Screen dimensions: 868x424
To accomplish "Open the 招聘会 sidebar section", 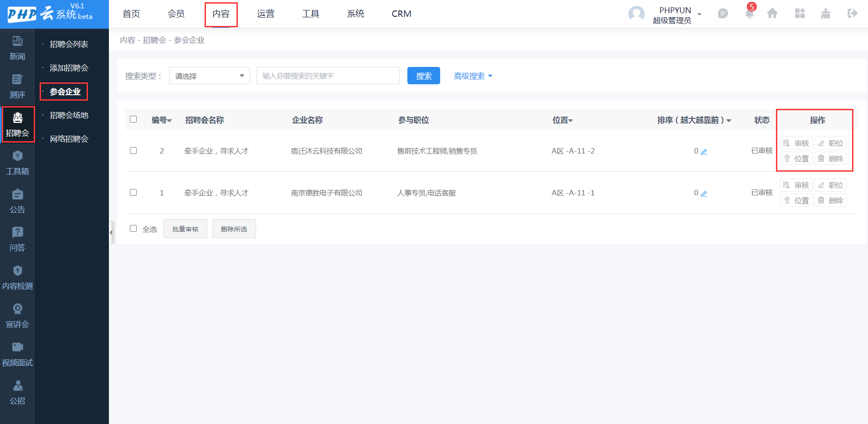I will pos(17,125).
